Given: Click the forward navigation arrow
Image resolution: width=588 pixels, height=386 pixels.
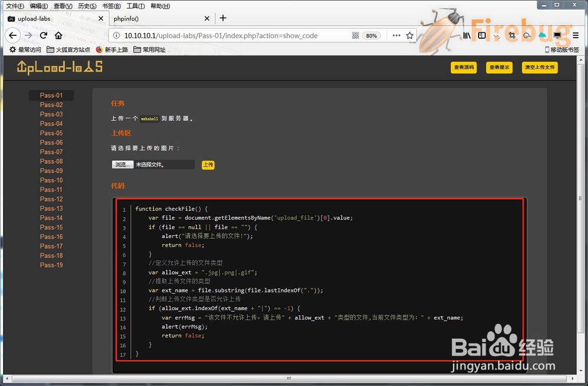Looking at the screenshot, I should [28, 36].
